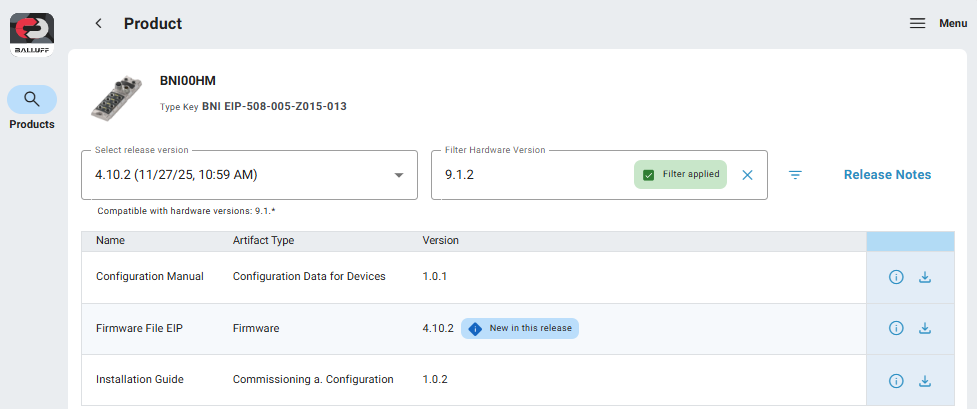
Task: Download the Firmware File EIP
Action: point(925,328)
